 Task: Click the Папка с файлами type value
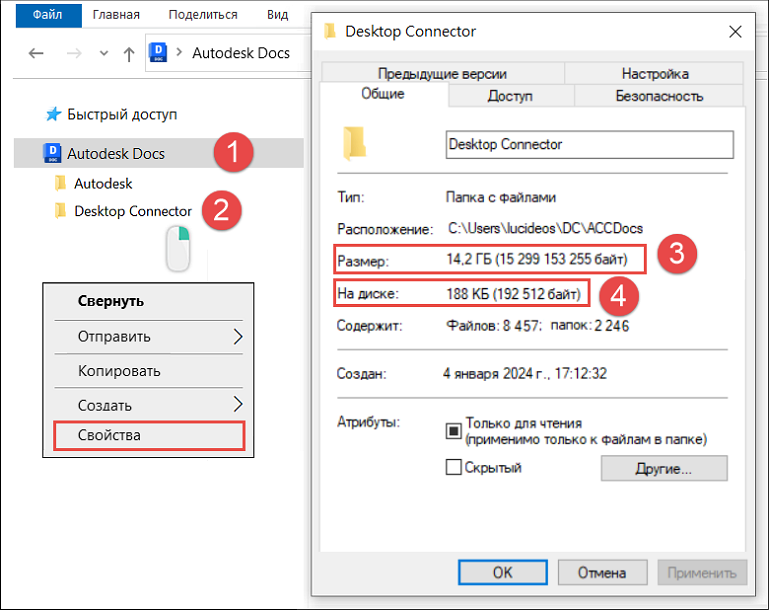point(501,197)
